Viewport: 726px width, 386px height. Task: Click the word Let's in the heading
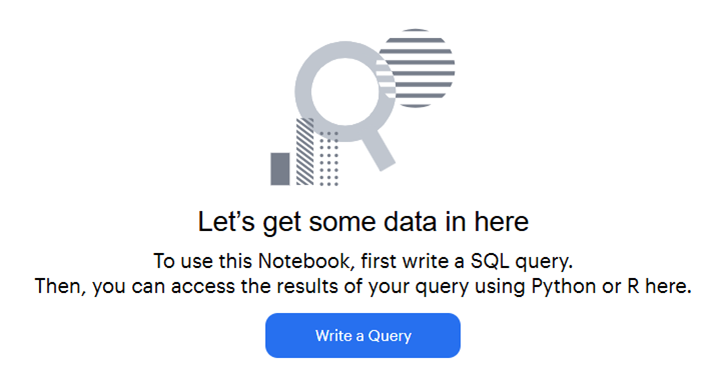click(x=226, y=222)
